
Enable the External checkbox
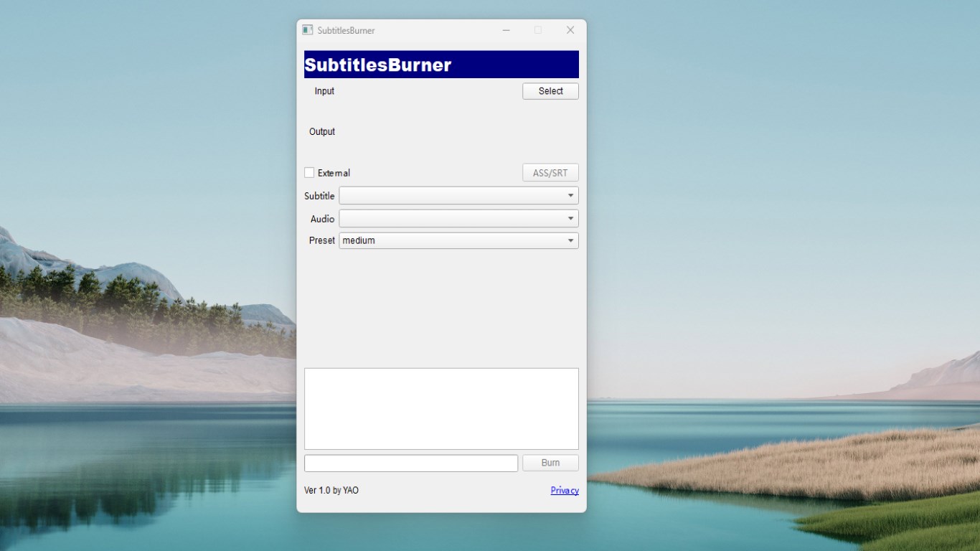point(309,173)
